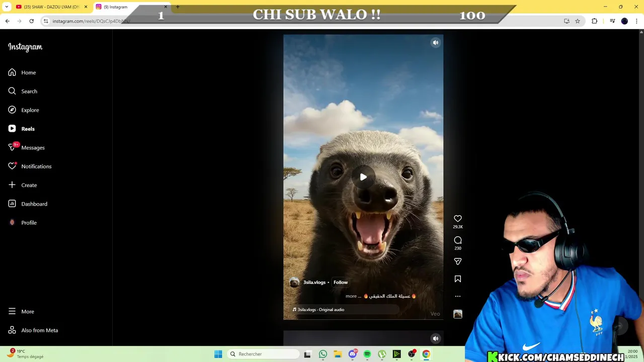The height and width of the screenshot is (362, 644).
Task: Open File Explorer from the taskbar
Action: pos(338,354)
